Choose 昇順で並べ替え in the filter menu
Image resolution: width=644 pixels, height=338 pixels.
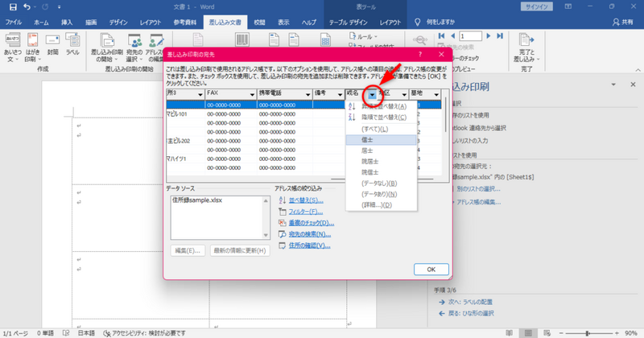[381, 106]
